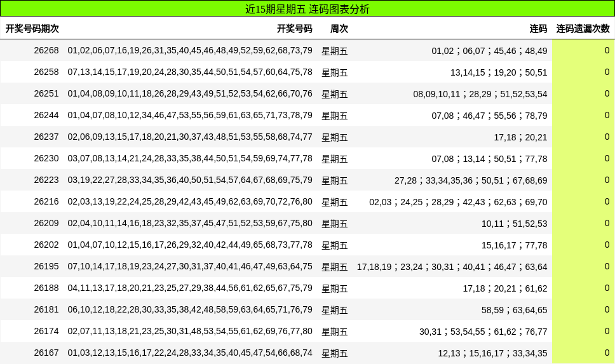Click numbers row starting 03,19,22,27,28

pyautogui.click(x=190, y=180)
